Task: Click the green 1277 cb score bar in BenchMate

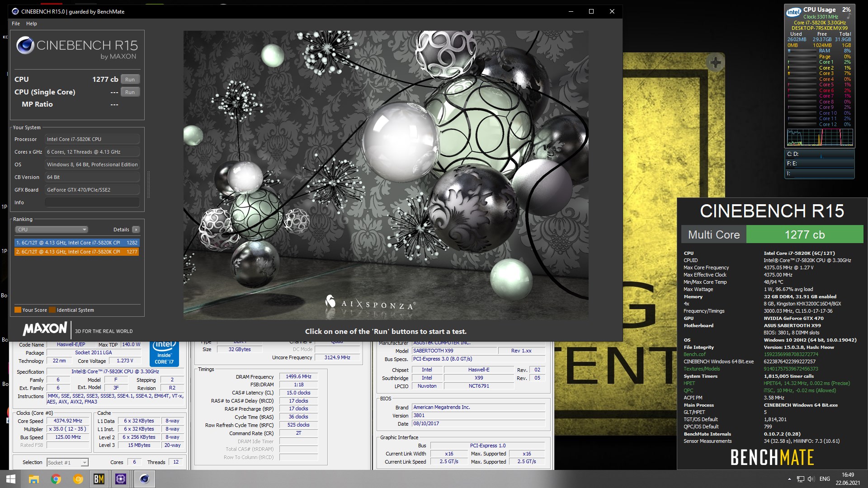Action: point(805,235)
